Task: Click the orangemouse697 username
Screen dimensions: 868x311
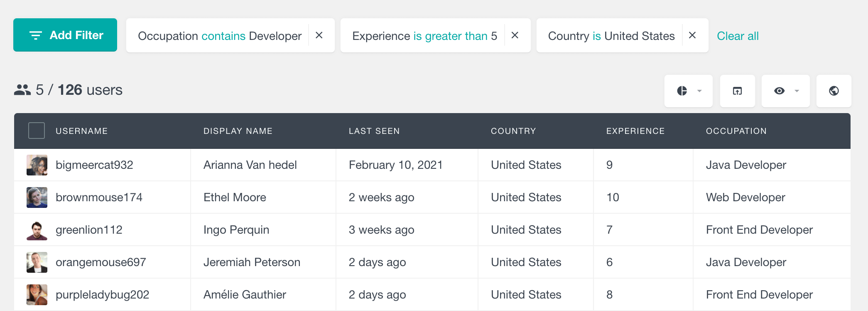Action: coord(101,262)
